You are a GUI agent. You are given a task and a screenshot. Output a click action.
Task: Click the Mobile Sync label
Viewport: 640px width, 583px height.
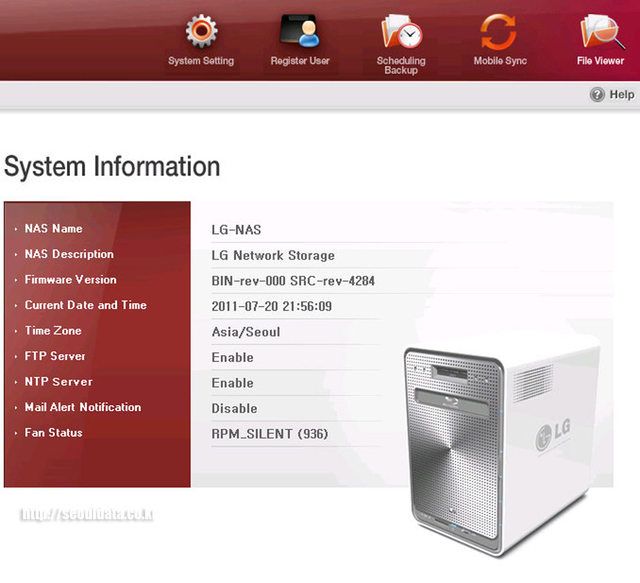coord(500,61)
